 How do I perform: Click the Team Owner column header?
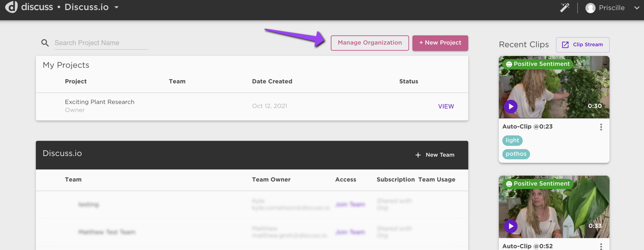click(271, 179)
